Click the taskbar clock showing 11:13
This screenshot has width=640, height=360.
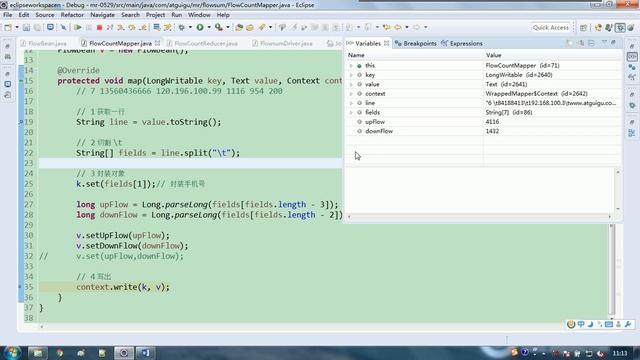(x=620, y=353)
